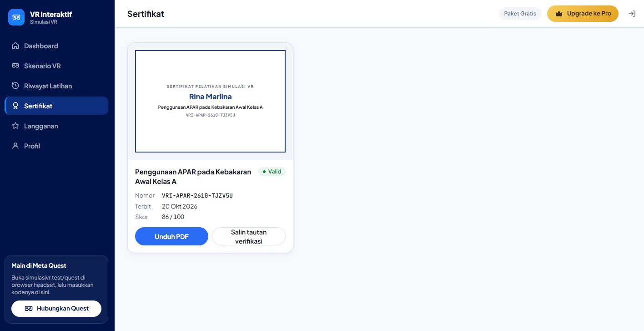Open the Dashboard menu item
644x331 pixels.
[56, 46]
